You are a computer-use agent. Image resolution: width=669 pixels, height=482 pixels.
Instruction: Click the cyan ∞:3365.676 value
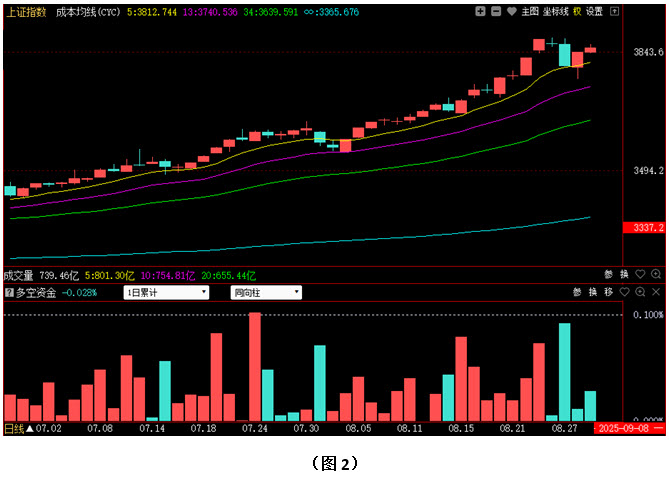[x=332, y=12]
